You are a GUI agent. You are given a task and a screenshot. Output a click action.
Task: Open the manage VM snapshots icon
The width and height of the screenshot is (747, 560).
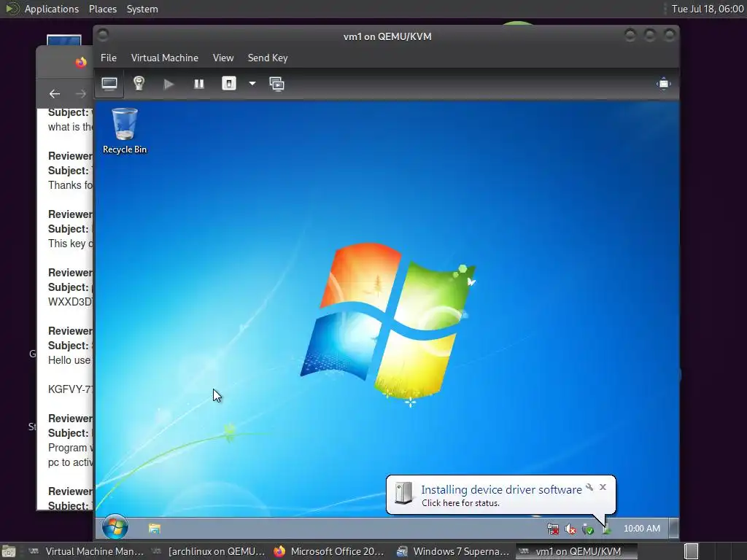(276, 84)
